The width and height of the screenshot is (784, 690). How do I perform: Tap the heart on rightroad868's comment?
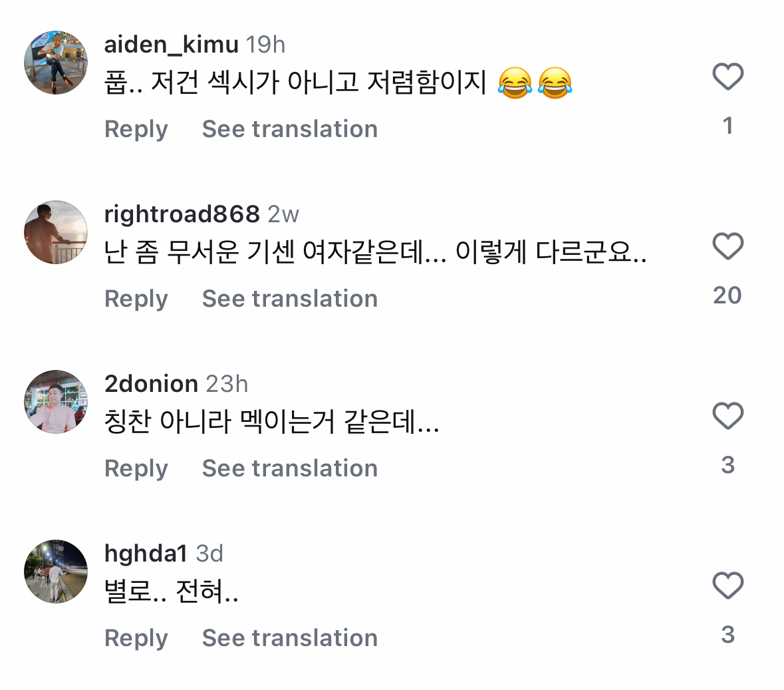point(727,246)
